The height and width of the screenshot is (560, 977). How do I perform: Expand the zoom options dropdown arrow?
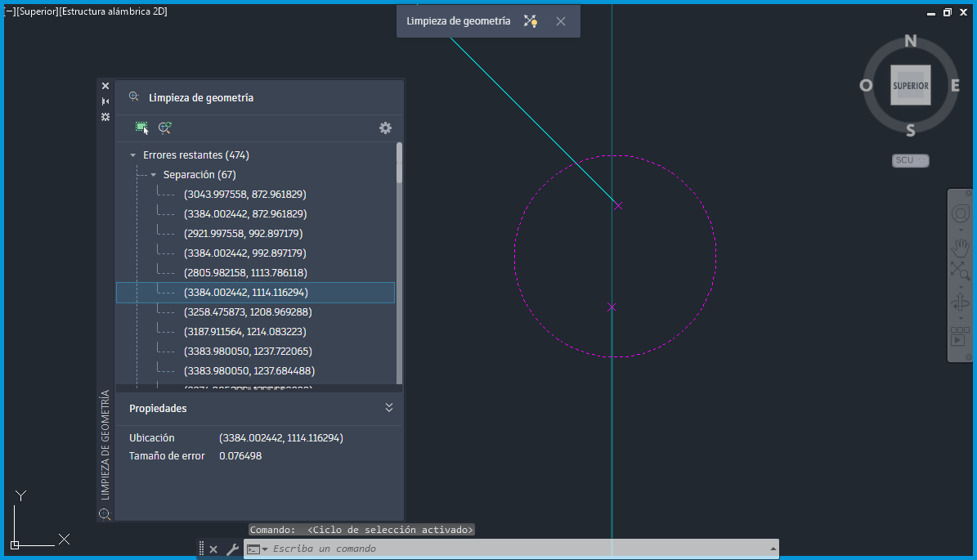(x=960, y=287)
